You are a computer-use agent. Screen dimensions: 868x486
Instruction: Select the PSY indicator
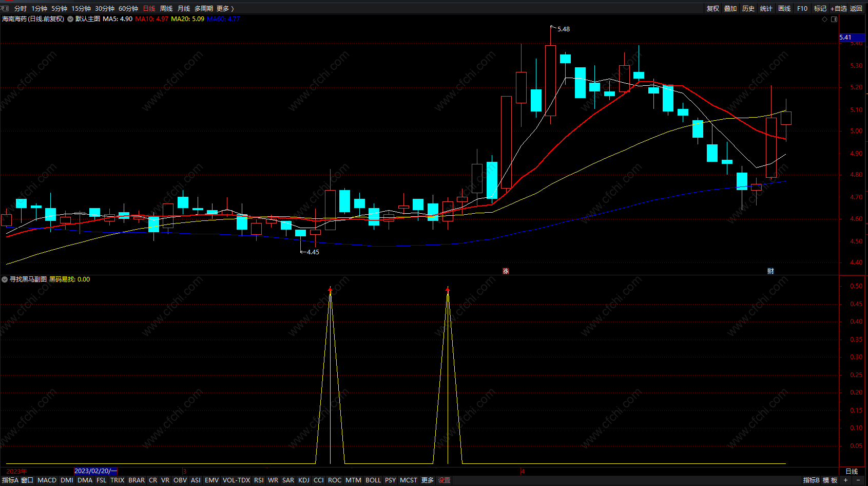(x=390, y=480)
